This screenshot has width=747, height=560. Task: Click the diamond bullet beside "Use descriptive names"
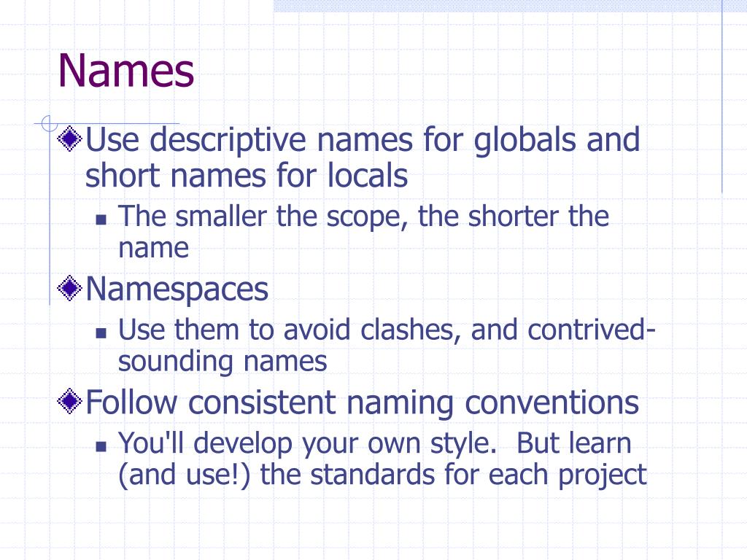69,139
